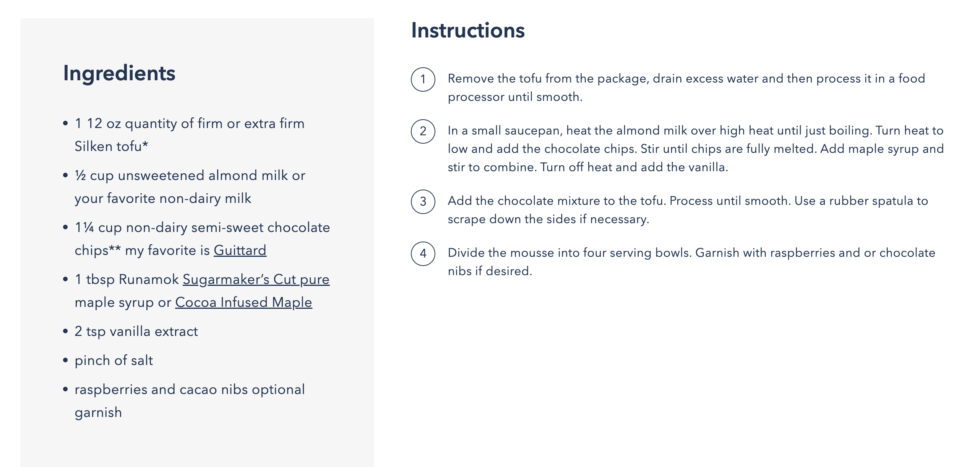Select the step 3 circle number
This screenshot has width=980, height=467.
(x=423, y=202)
